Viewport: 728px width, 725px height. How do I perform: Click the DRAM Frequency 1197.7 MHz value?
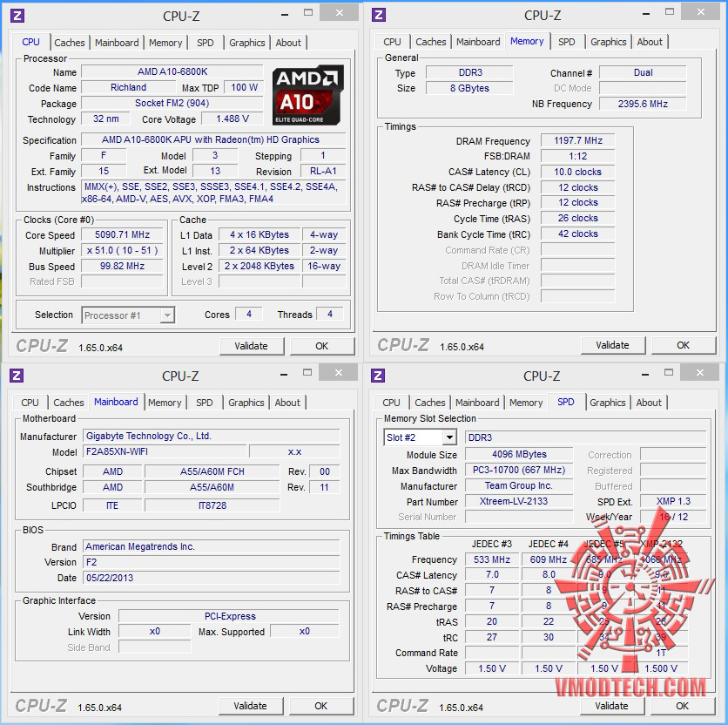(x=578, y=141)
